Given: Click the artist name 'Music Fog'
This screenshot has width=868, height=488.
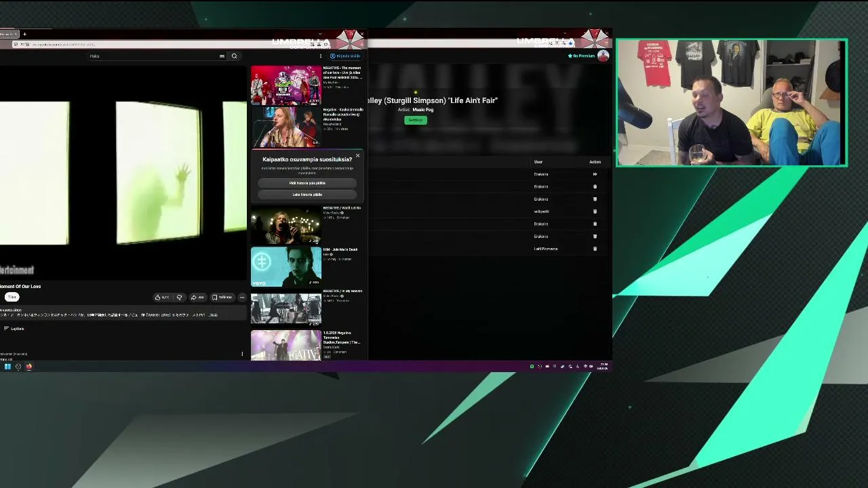Looking at the screenshot, I should [x=423, y=110].
